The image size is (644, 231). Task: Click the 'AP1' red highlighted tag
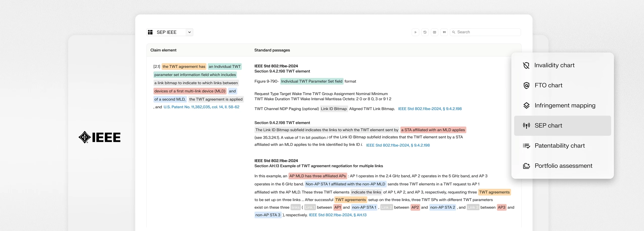338,208
